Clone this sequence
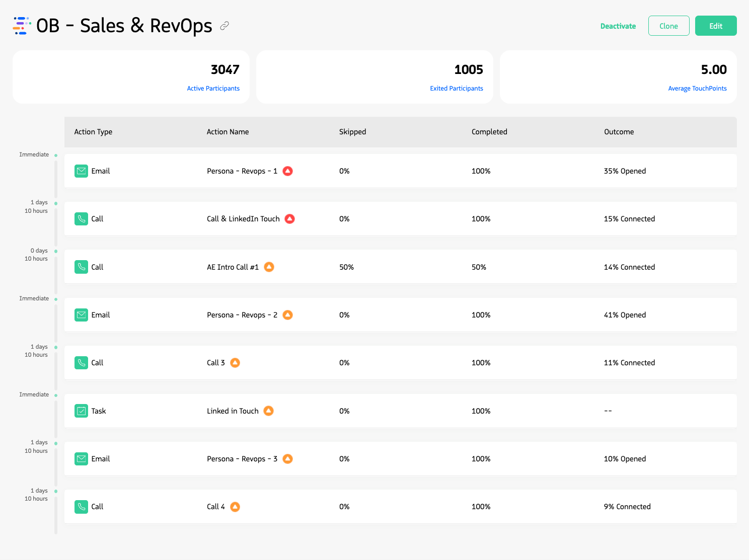 tap(668, 26)
